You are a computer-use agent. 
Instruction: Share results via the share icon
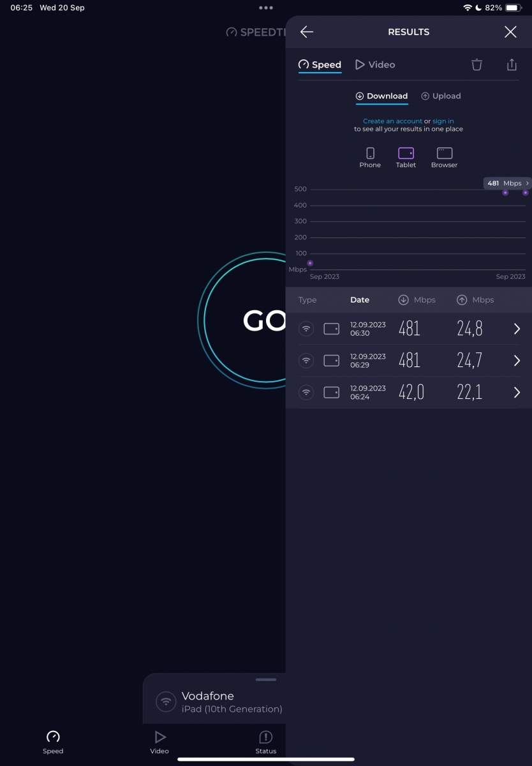[x=512, y=64]
